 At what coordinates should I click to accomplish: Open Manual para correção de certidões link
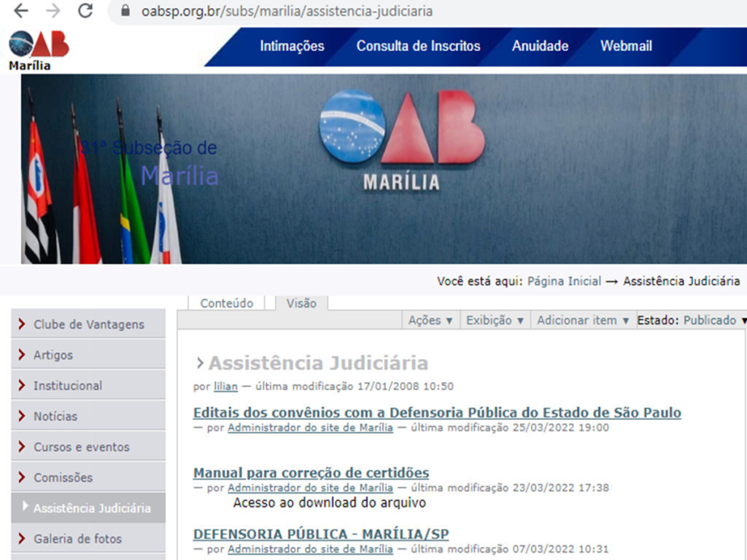pyautogui.click(x=311, y=472)
